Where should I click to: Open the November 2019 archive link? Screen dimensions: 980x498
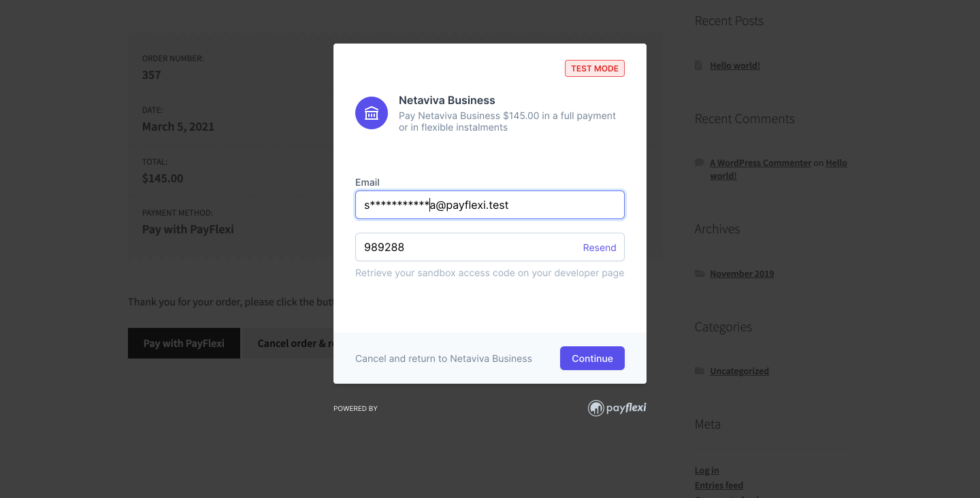[742, 273]
